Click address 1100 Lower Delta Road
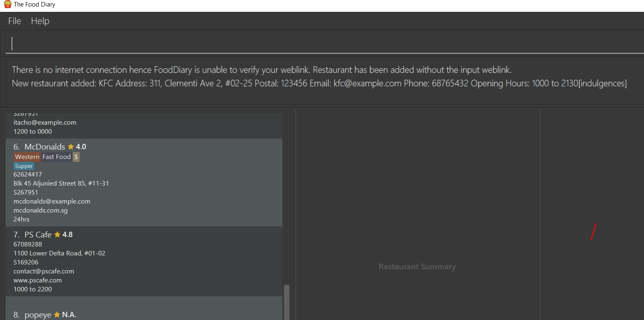 (x=59, y=253)
